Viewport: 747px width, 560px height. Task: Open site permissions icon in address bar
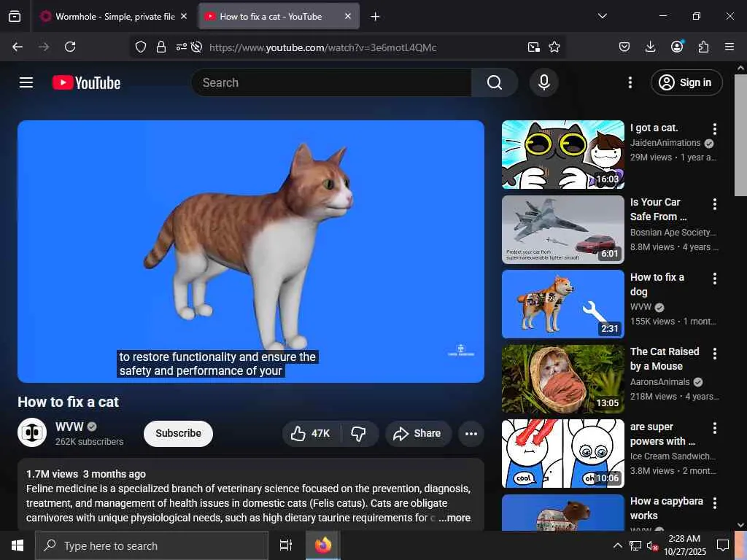[181, 47]
